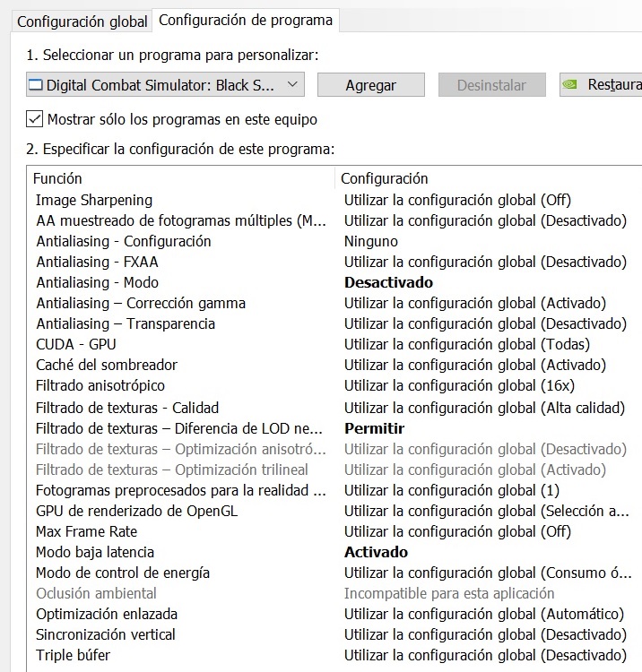Click the Función column header

click(180, 178)
